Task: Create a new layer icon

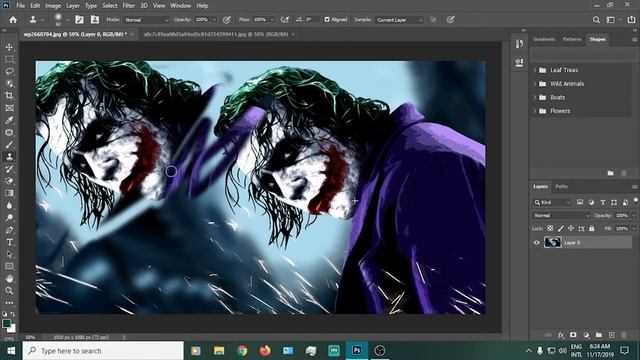Action: (x=611, y=335)
